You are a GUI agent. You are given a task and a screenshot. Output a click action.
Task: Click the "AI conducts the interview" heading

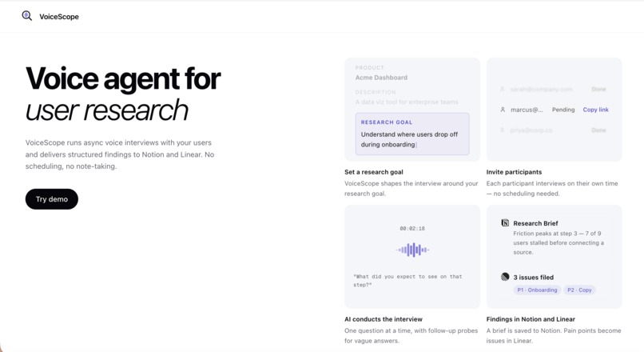point(384,319)
